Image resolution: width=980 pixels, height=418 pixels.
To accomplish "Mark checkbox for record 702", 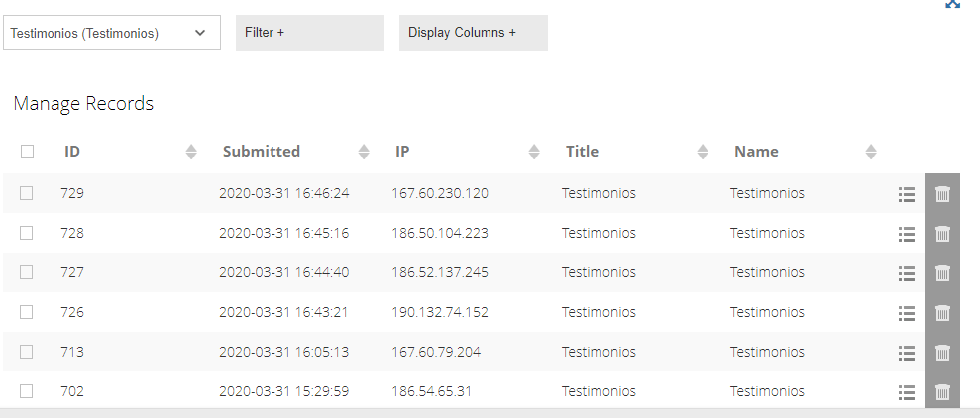I will click(x=26, y=391).
